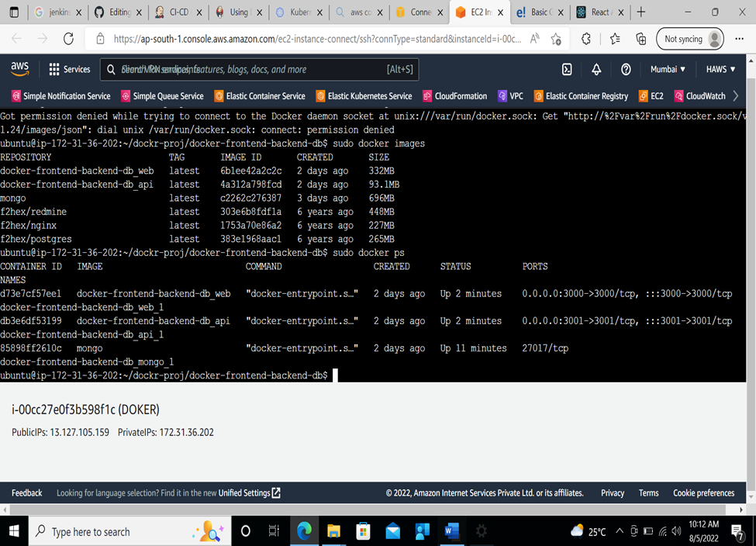The width and height of the screenshot is (756, 546).
Task: Click the Feedback link
Action: pyautogui.click(x=26, y=492)
